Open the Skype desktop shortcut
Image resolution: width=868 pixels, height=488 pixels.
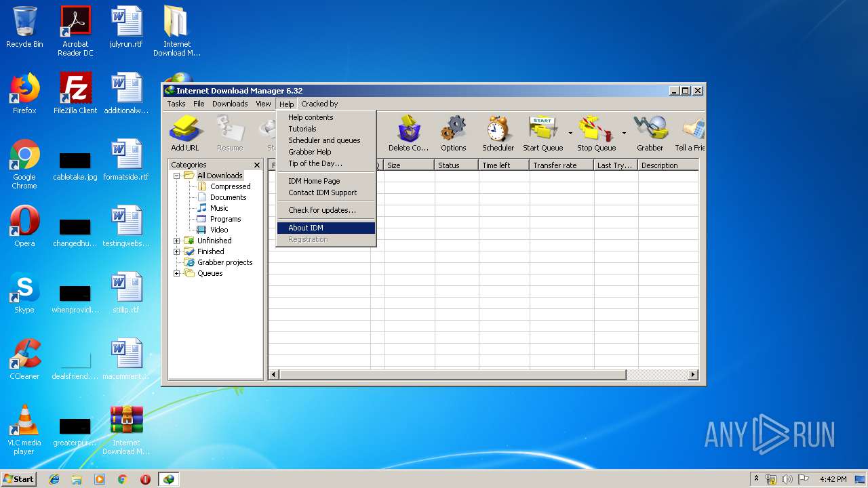[x=24, y=293]
